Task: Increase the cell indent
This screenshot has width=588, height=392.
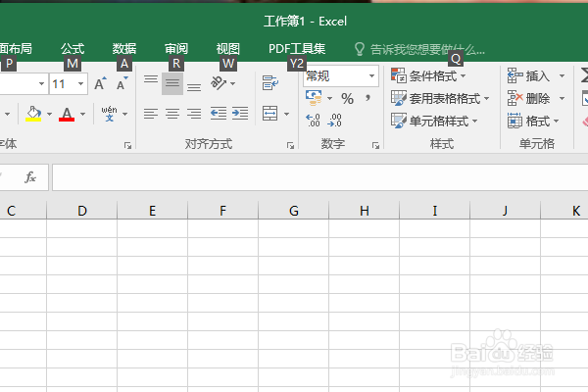Action: click(x=240, y=114)
